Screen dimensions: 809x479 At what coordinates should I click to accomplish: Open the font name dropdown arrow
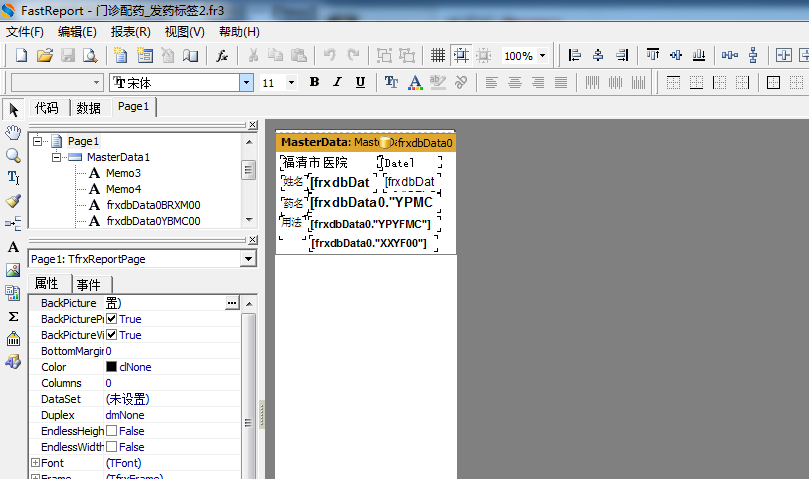tap(247, 82)
